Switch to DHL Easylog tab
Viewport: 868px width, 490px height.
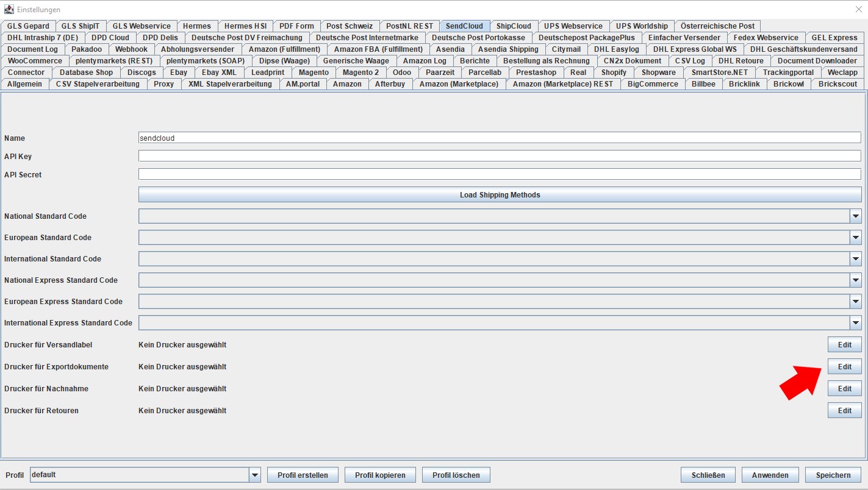(617, 49)
